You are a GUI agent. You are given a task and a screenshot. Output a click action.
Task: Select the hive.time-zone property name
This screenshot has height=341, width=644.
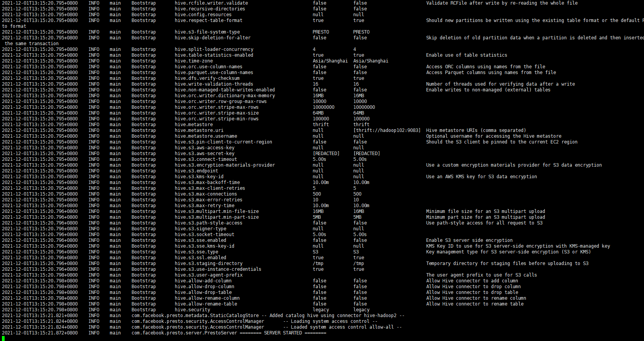click(x=193, y=61)
